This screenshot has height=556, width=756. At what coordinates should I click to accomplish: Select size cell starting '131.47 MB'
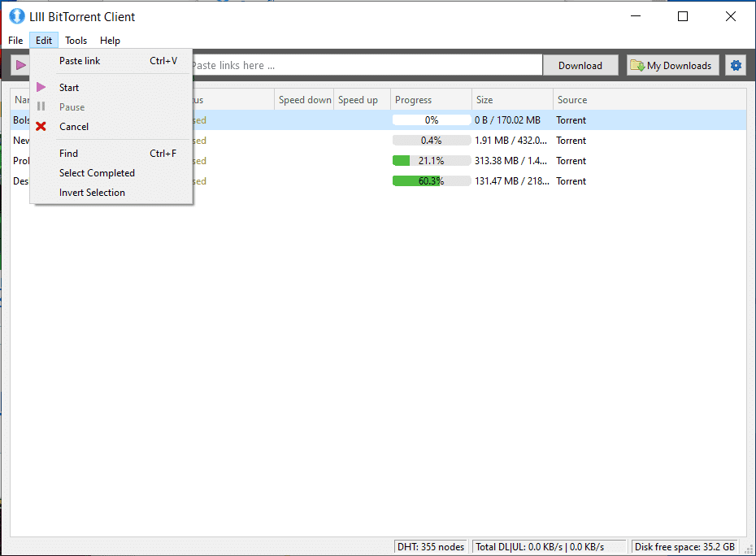click(x=511, y=180)
